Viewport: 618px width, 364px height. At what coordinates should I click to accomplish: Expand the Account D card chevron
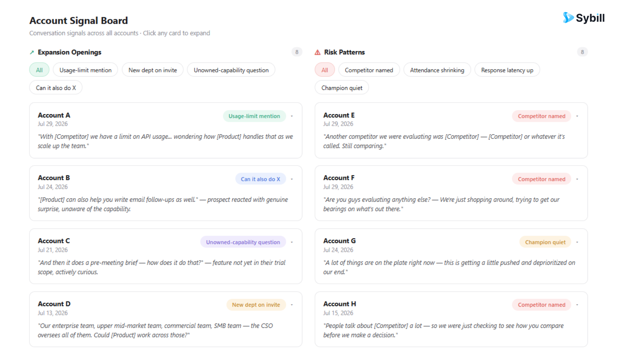click(x=292, y=305)
